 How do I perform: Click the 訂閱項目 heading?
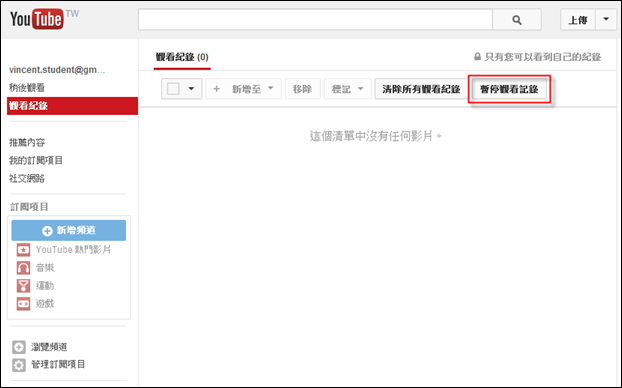click(x=29, y=207)
